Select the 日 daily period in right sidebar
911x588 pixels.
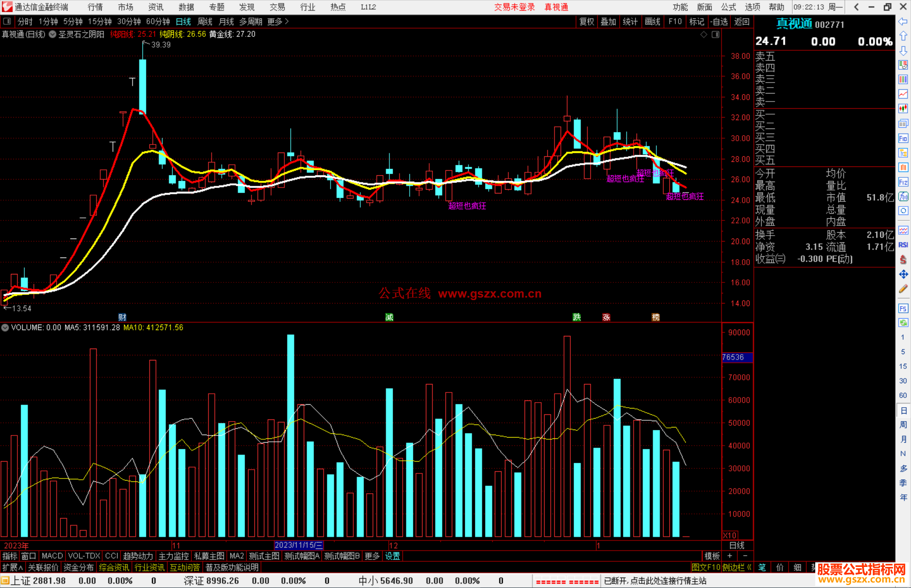(903, 411)
